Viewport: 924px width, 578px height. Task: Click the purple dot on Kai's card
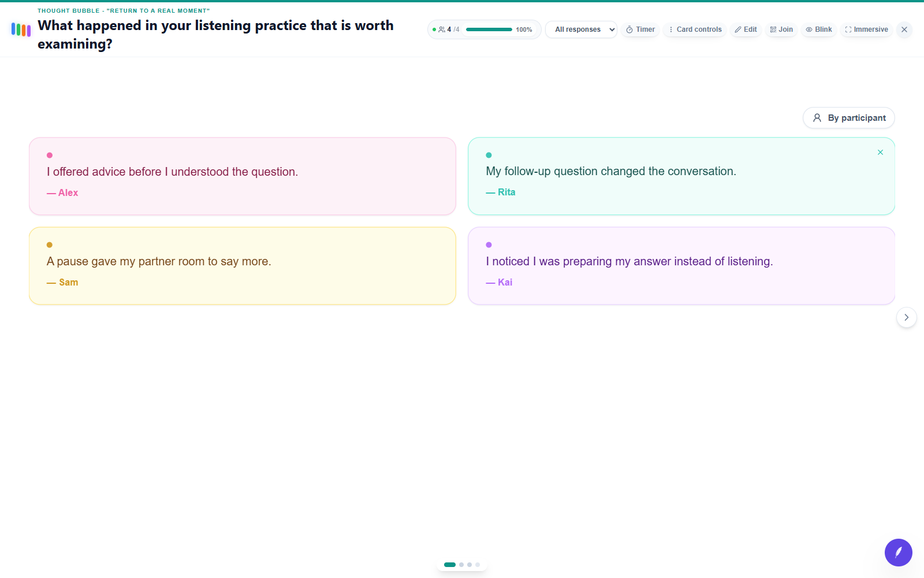(489, 245)
